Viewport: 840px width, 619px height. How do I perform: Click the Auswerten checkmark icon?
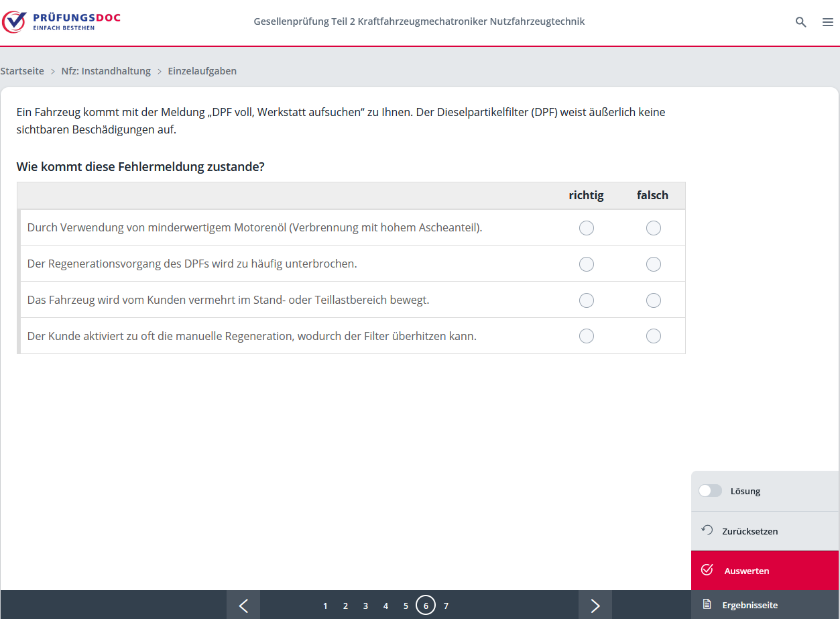(707, 570)
